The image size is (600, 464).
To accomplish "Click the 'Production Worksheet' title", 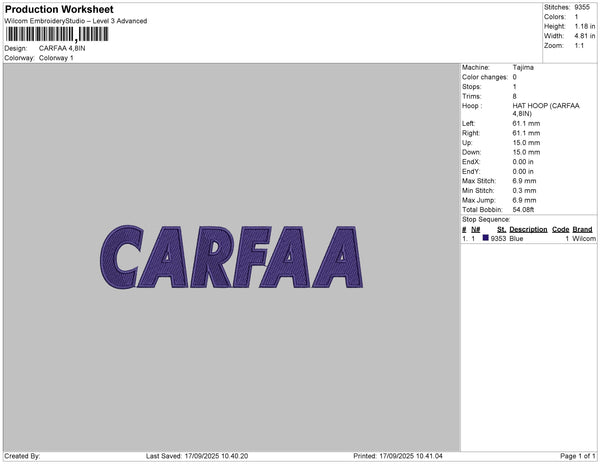I will click(59, 9).
